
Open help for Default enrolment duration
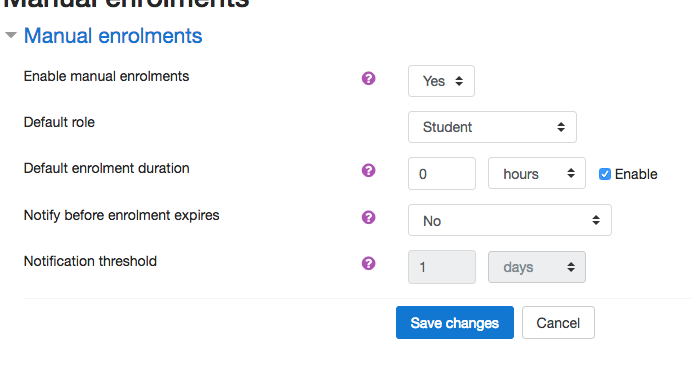coord(368,170)
